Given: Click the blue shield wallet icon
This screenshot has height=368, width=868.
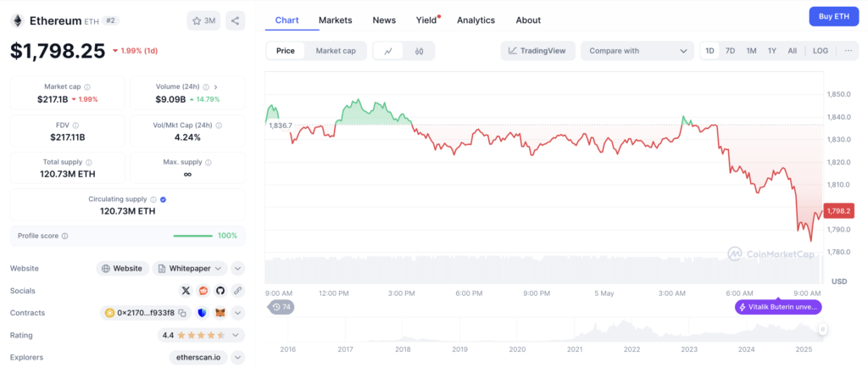Looking at the screenshot, I should tap(202, 313).
